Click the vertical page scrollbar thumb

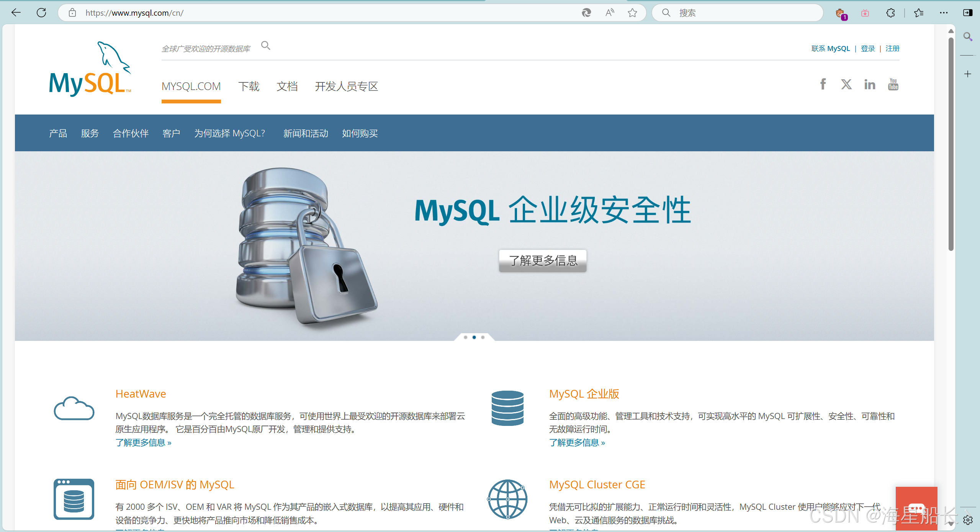[951, 144]
